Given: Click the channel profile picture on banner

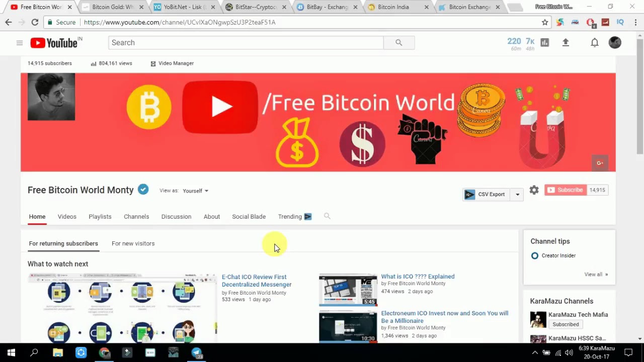Looking at the screenshot, I should click(x=51, y=97).
